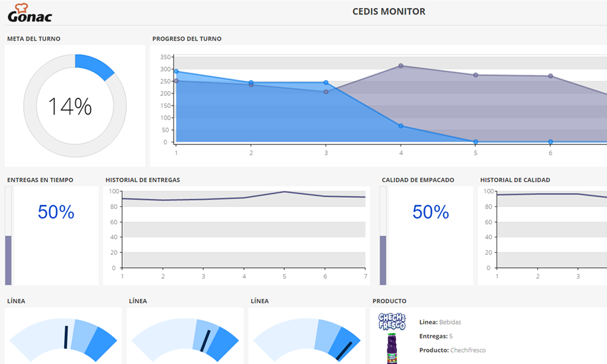This screenshot has height=364, width=607.
Task: Click the purple Entregas en Tiempo vertical bar
Action: click(x=8, y=260)
